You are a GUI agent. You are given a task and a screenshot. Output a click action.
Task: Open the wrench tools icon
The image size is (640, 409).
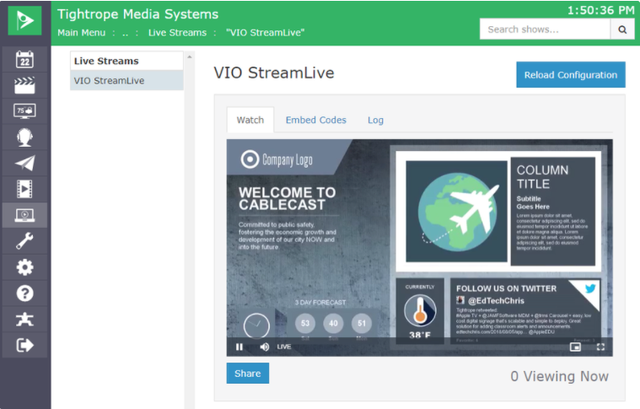(x=24, y=241)
